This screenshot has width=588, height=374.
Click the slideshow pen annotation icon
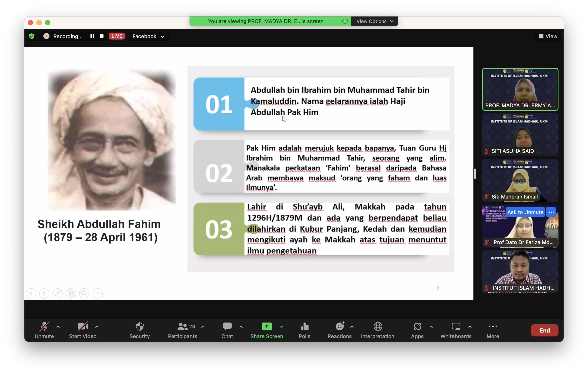[x=58, y=293]
